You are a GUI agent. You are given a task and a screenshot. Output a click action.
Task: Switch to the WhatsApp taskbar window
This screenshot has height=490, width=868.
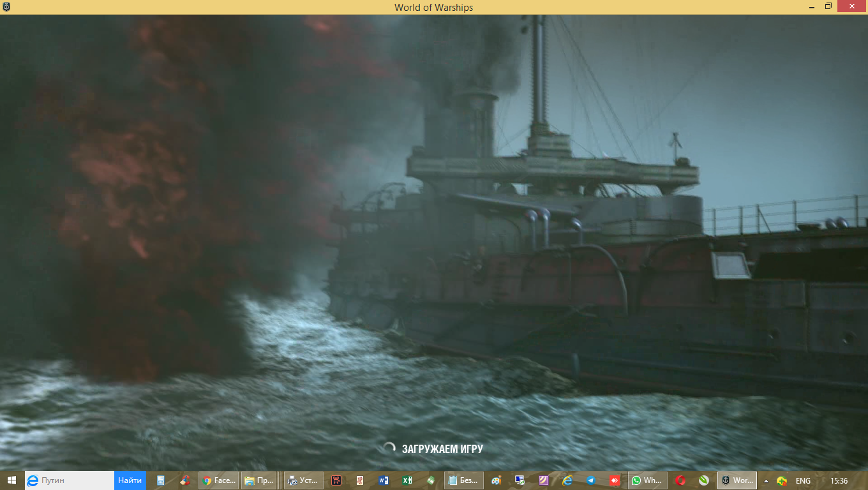(647, 480)
